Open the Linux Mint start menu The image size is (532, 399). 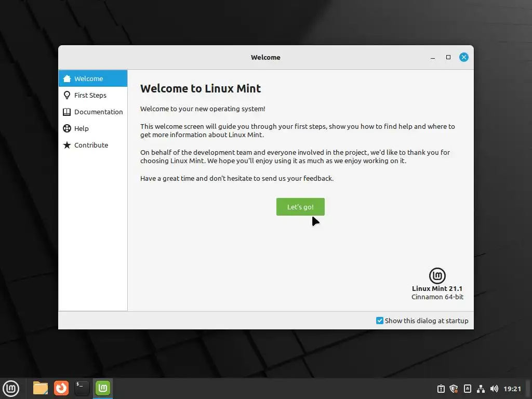[x=11, y=389]
